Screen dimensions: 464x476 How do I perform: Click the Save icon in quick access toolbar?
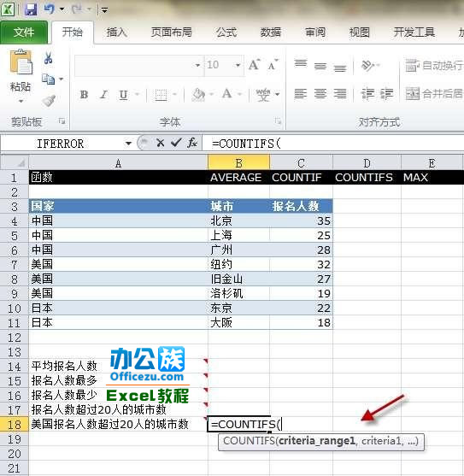click(30, 9)
